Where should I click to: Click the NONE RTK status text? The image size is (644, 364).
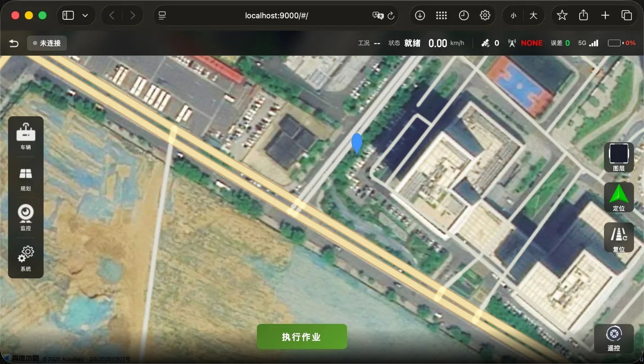[x=531, y=43]
